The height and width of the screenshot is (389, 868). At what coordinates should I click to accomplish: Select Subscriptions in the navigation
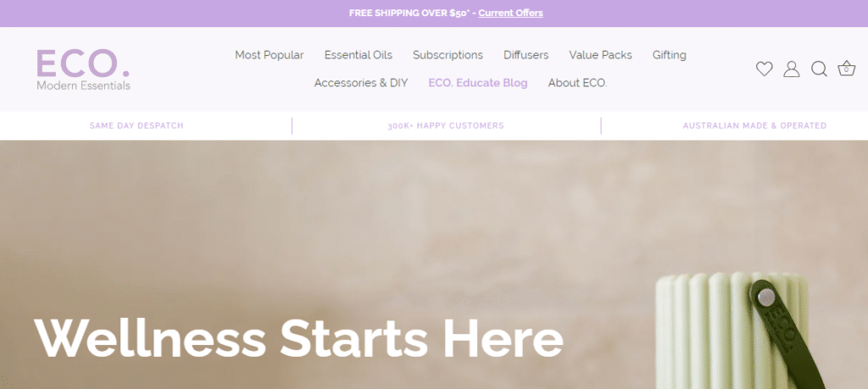pos(448,55)
